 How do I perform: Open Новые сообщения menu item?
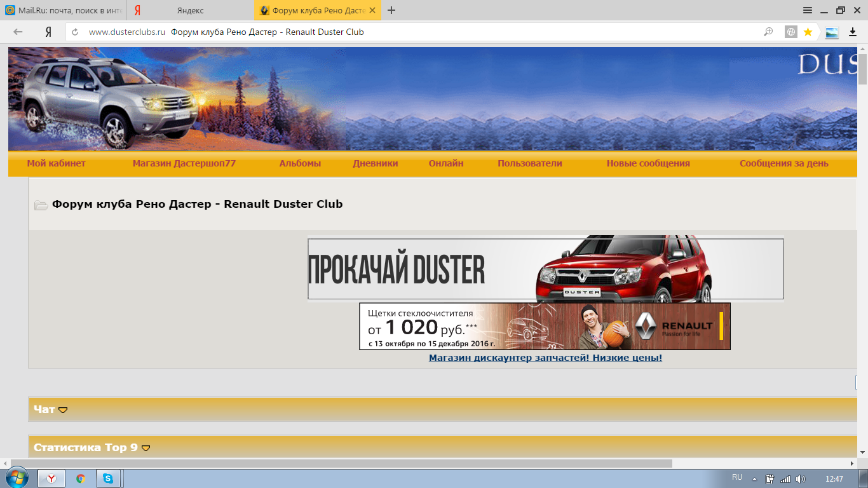click(648, 163)
